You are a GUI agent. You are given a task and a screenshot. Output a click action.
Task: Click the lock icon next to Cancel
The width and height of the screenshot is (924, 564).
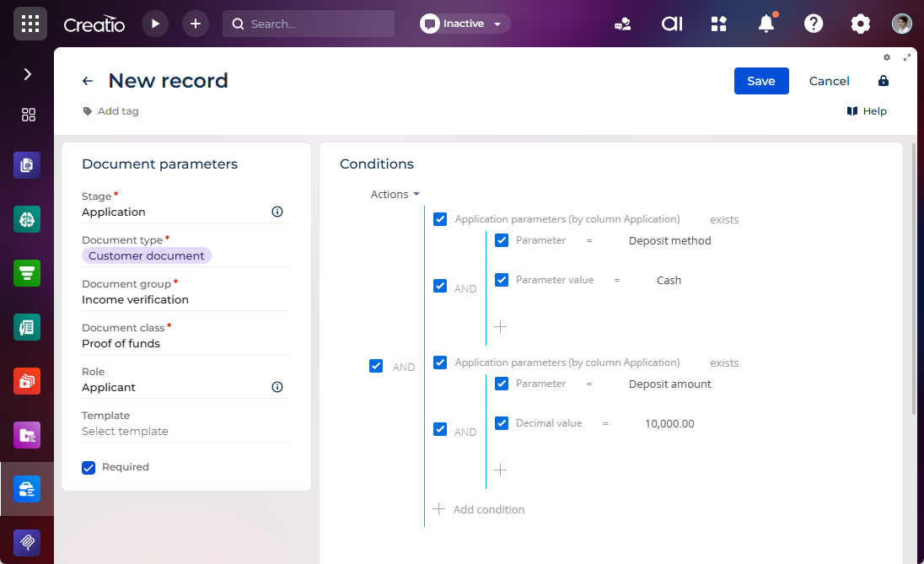883,81
